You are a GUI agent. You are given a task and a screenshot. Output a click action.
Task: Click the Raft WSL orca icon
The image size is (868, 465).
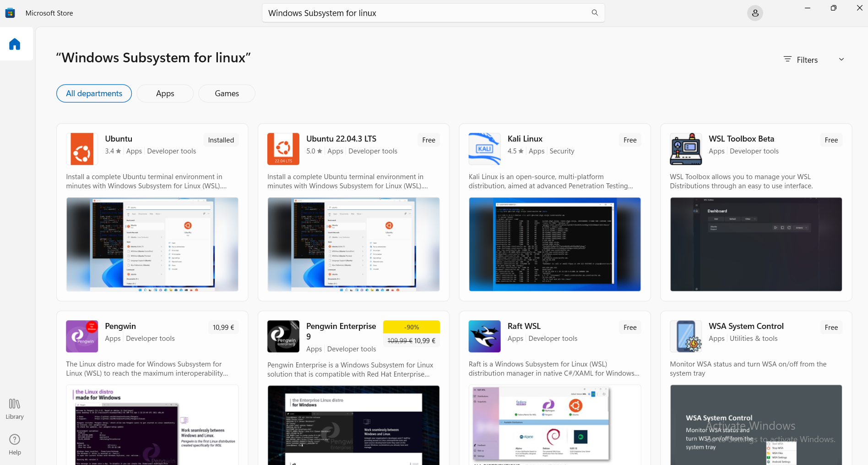coord(484,336)
